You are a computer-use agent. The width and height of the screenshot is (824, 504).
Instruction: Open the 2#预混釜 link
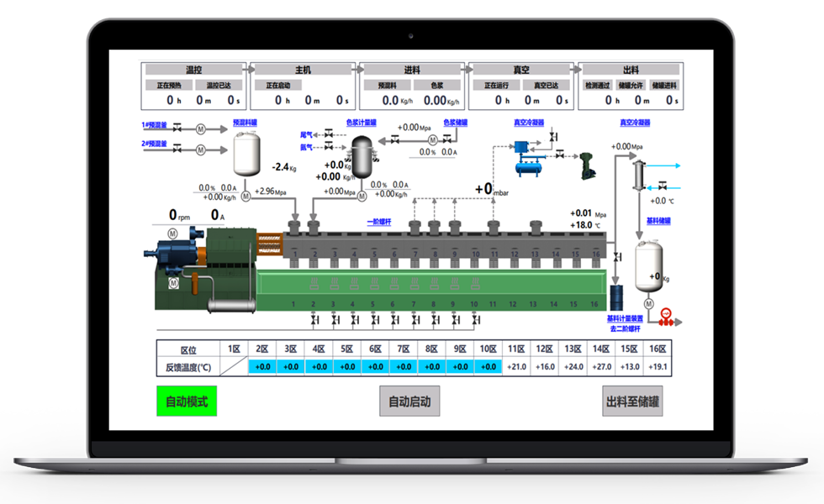[154, 144]
